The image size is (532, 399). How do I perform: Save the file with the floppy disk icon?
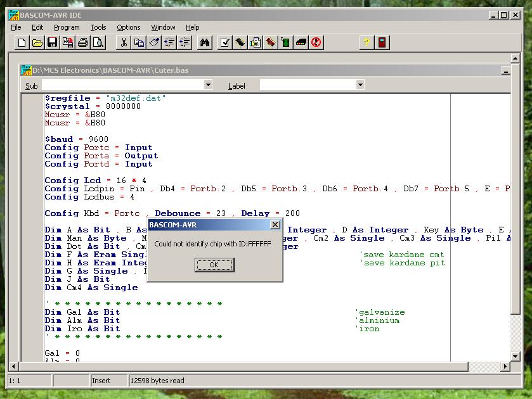(x=53, y=42)
